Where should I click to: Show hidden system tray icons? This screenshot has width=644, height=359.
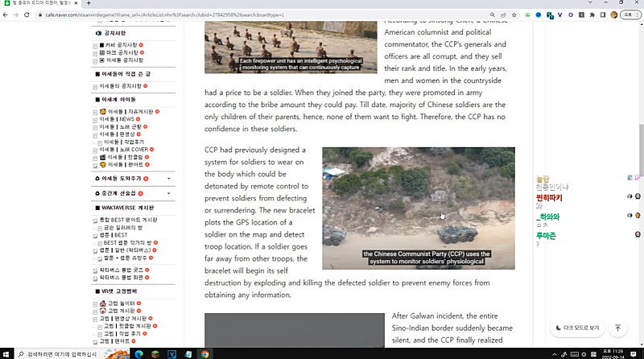pyautogui.click(x=554, y=354)
